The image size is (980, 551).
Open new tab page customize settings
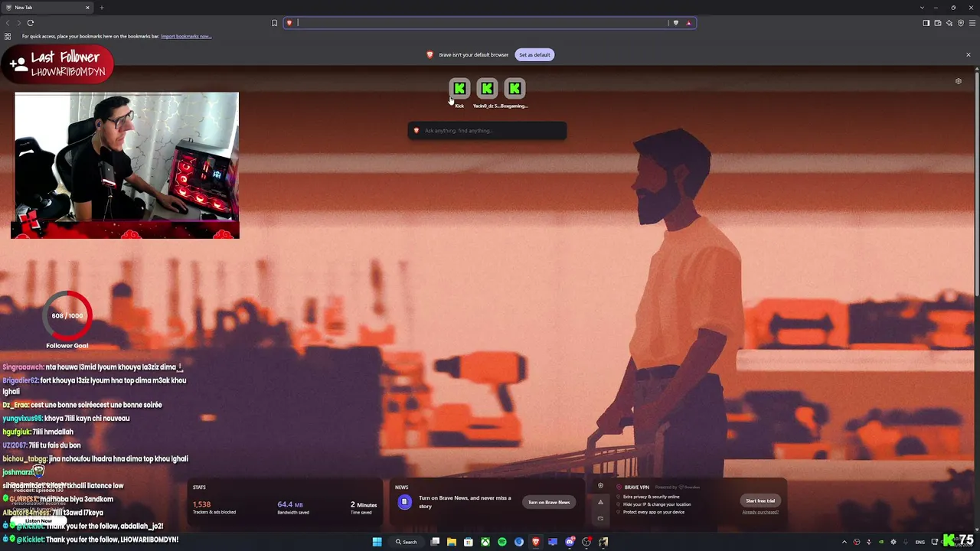pos(958,81)
